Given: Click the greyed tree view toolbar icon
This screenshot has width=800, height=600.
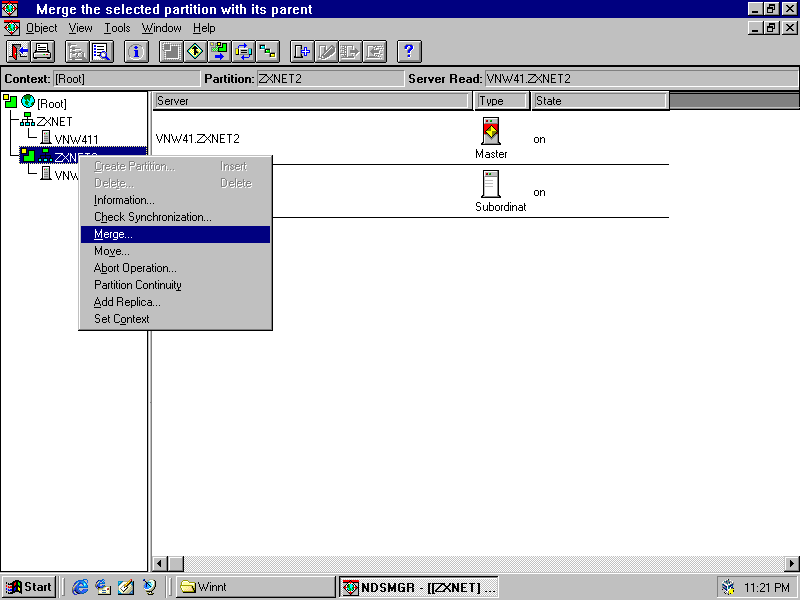Looking at the screenshot, I should 77,52.
